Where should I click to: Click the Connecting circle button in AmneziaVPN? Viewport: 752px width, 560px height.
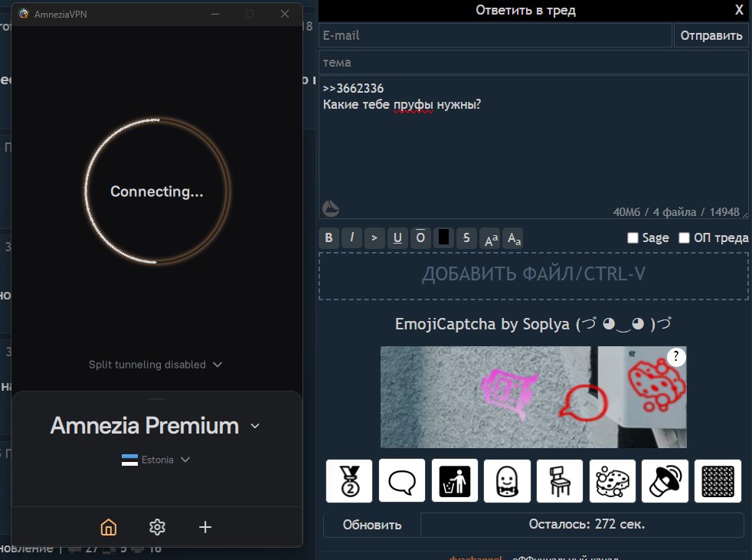coord(157,191)
